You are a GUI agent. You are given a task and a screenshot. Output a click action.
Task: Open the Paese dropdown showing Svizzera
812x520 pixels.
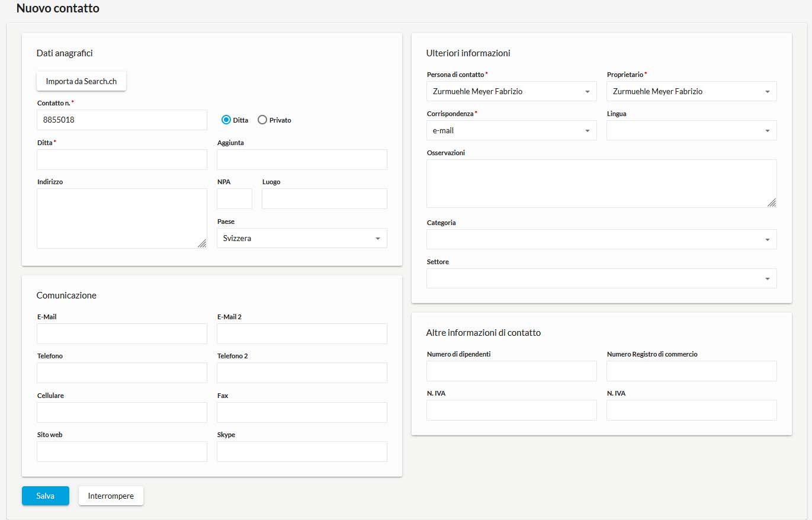(x=301, y=238)
